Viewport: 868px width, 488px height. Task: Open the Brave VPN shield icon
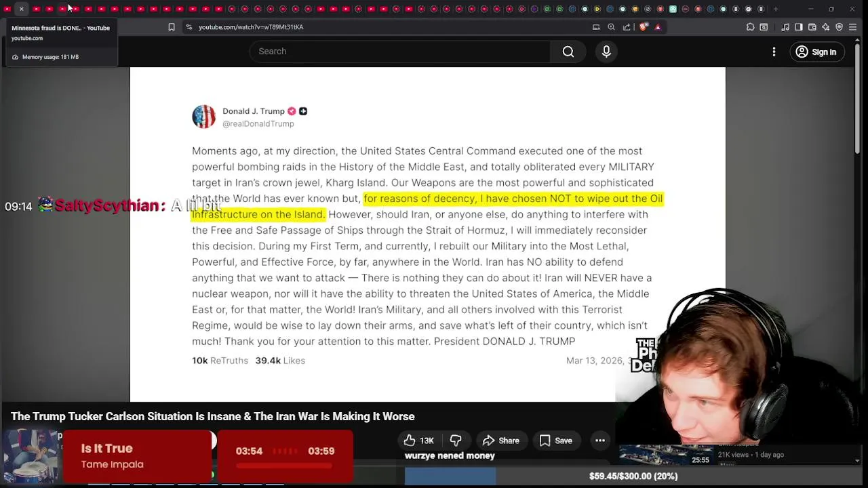click(x=840, y=27)
